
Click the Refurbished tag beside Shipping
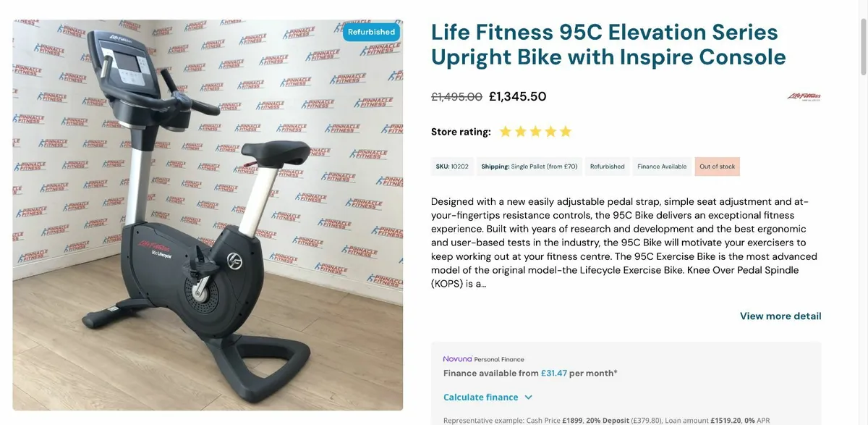coord(607,167)
